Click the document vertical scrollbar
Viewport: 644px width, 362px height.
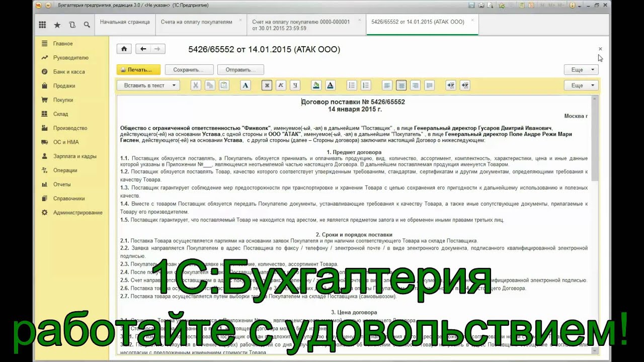[x=596, y=224]
